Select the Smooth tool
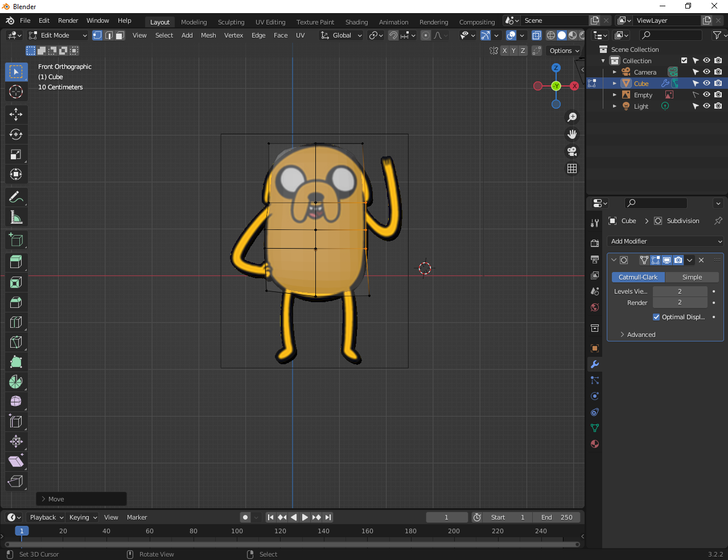Screen dimensions: 728x560 click(16, 402)
